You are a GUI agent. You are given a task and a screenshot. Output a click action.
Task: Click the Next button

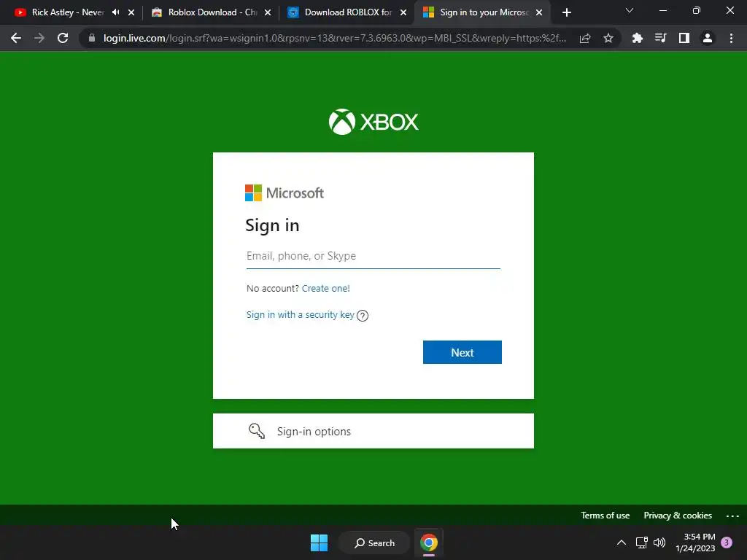[x=462, y=352]
